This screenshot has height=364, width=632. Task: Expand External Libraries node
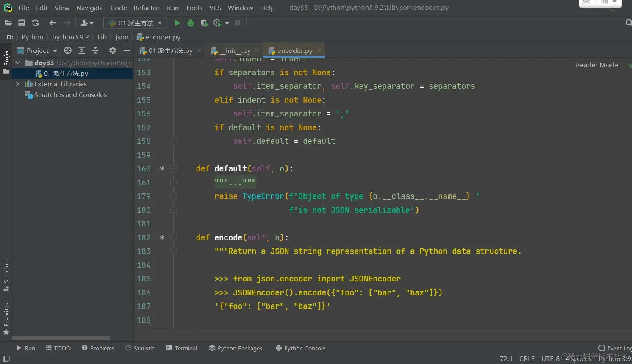click(17, 84)
